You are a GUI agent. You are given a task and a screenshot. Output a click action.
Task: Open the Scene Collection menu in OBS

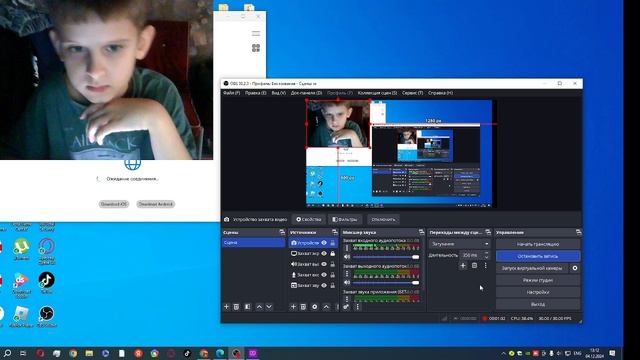coord(377,93)
